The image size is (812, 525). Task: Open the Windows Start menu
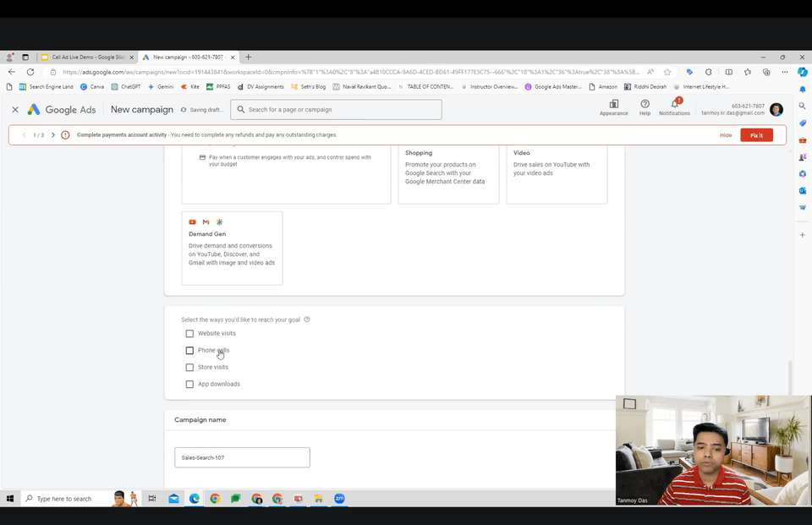pos(10,499)
